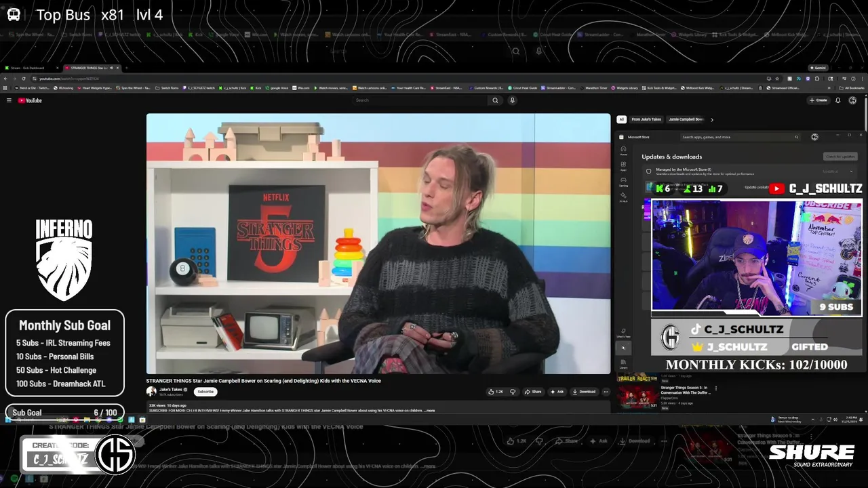Click Check for updates in Microsoft Store
Image resolution: width=868 pixels, height=488 pixels.
pos(840,157)
